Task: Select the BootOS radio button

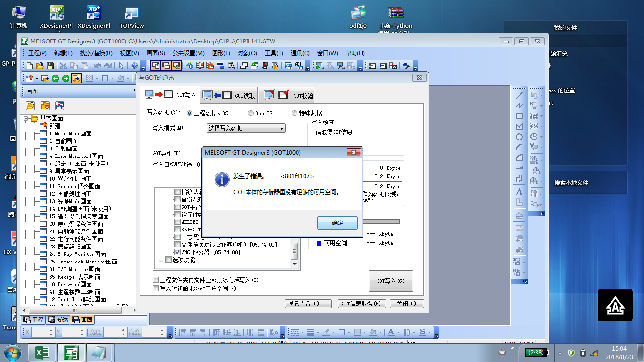Action: click(251, 113)
